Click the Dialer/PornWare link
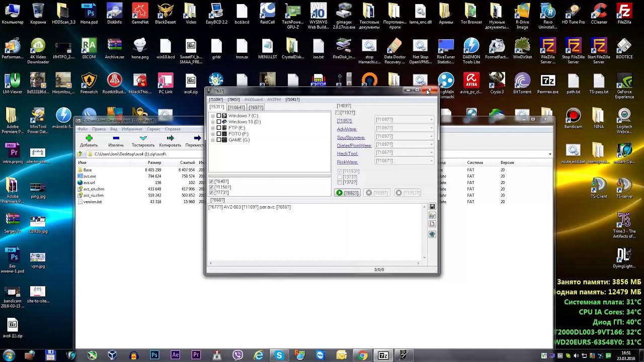Image resolution: width=644 pixels, height=362 pixels. [354, 145]
